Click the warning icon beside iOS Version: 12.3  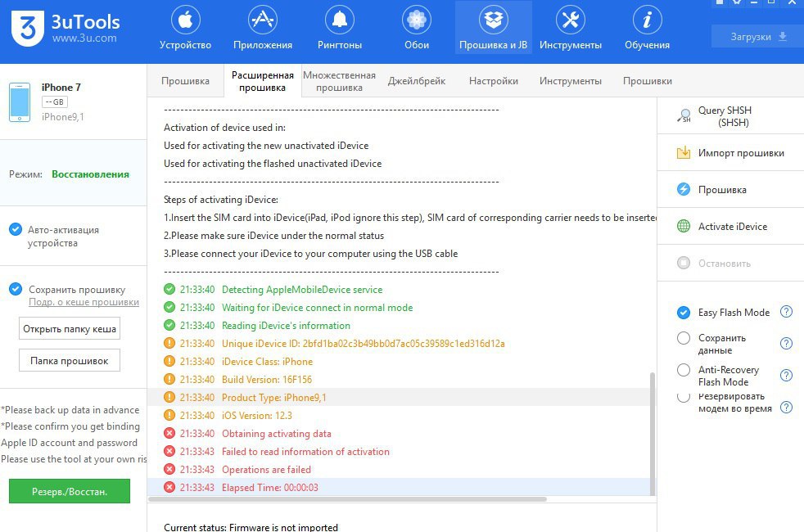point(169,415)
